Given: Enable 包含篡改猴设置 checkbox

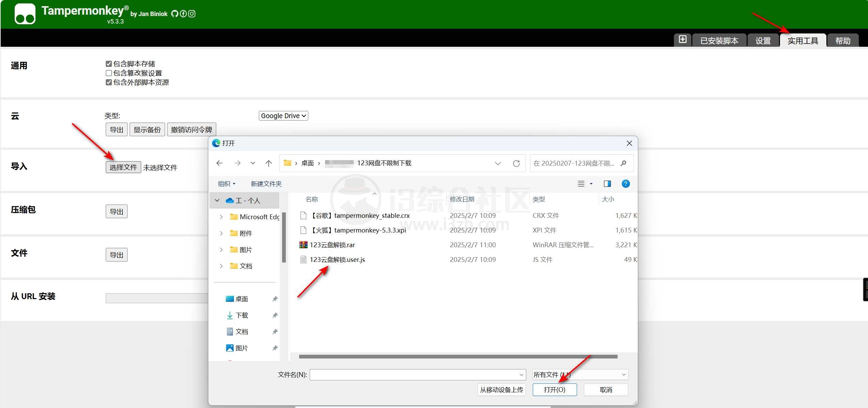Looking at the screenshot, I should click(109, 73).
